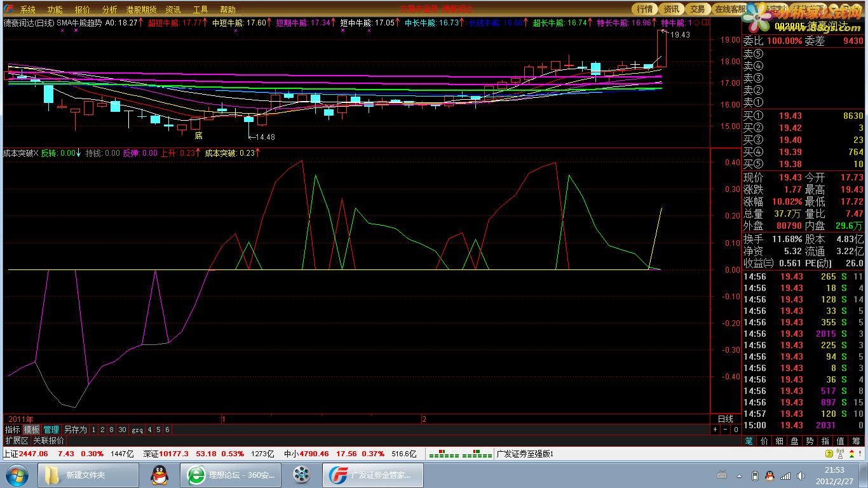Open the Windows Start button
This screenshot has height=488, width=868.
click(17, 474)
